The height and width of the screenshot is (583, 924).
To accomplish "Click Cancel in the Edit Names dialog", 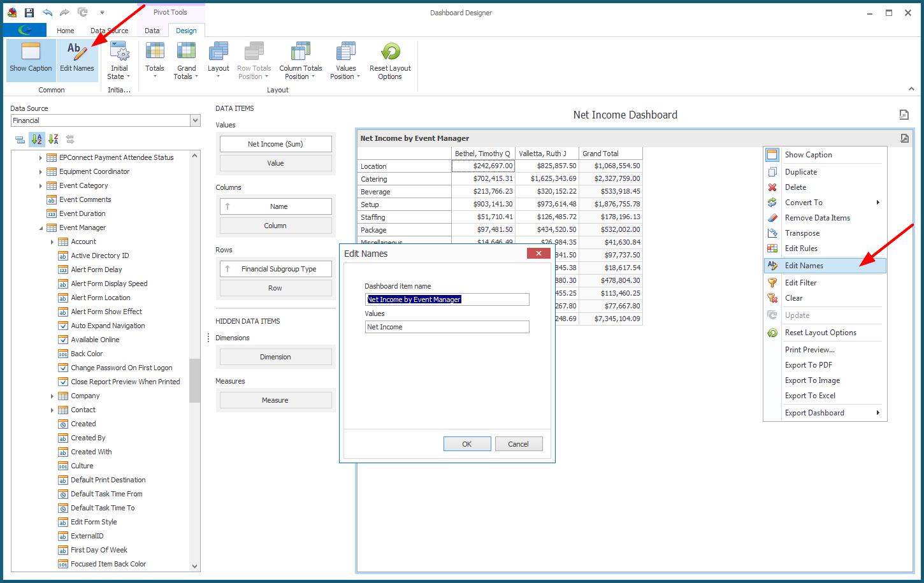I will click(x=518, y=444).
